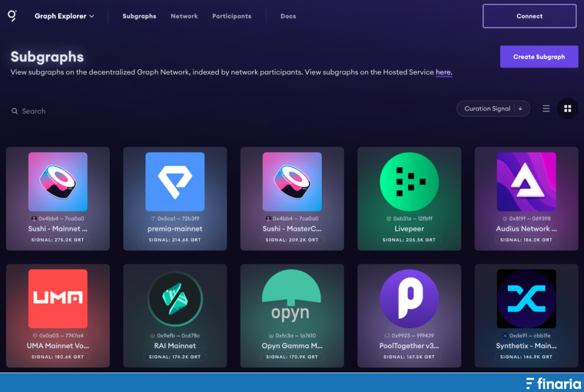
Task: Open the Graph Explorer dropdown
Action: point(64,16)
